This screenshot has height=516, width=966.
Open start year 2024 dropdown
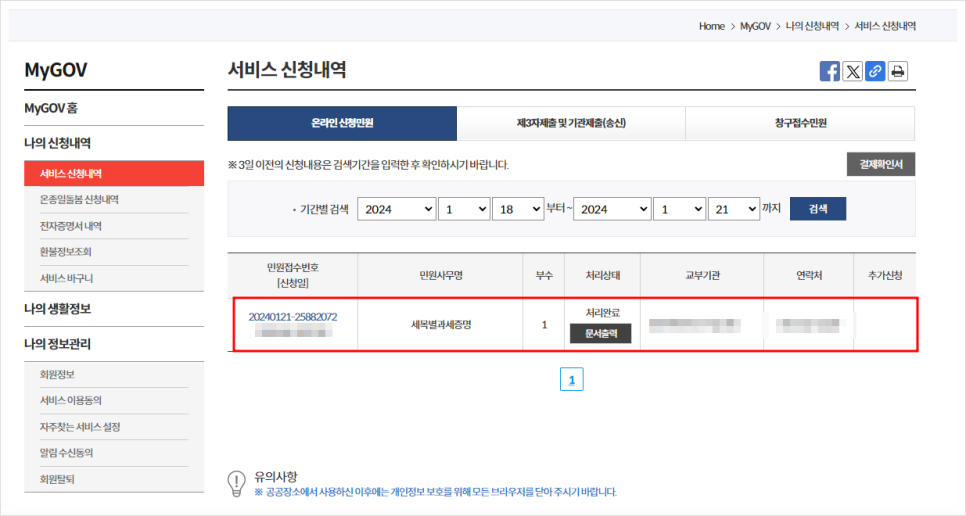(x=397, y=209)
